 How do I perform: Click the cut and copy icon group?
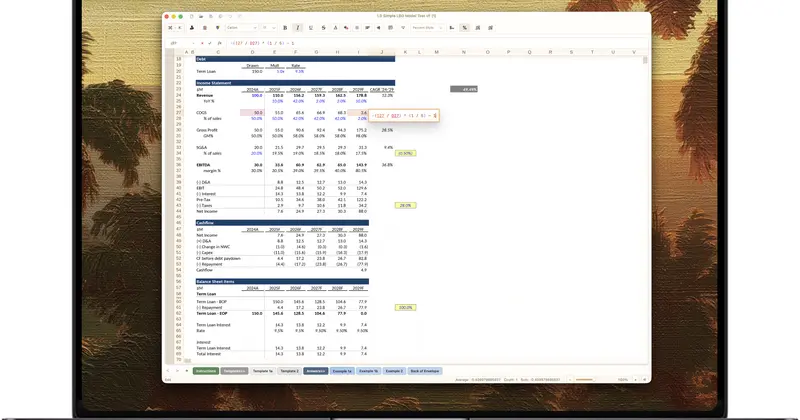point(175,28)
